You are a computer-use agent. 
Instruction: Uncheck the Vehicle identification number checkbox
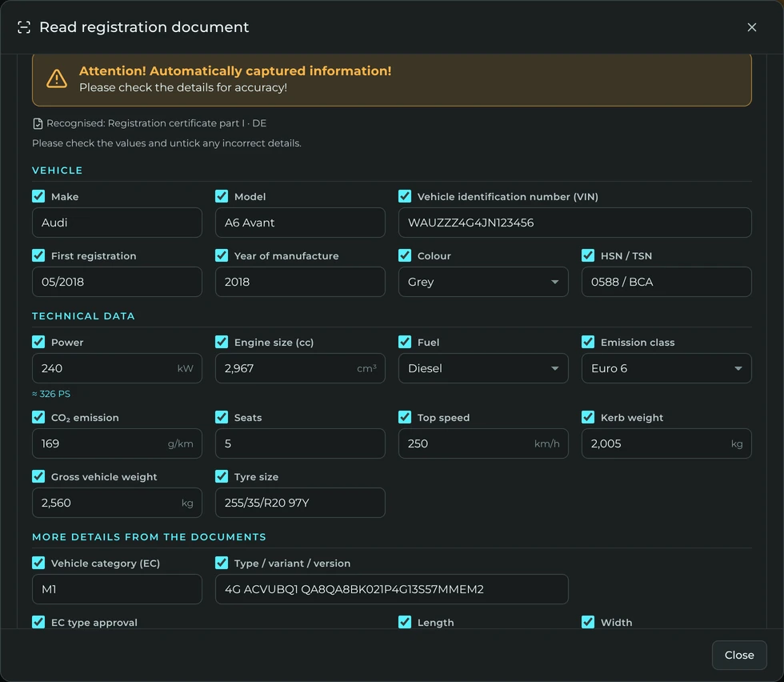click(x=405, y=196)
